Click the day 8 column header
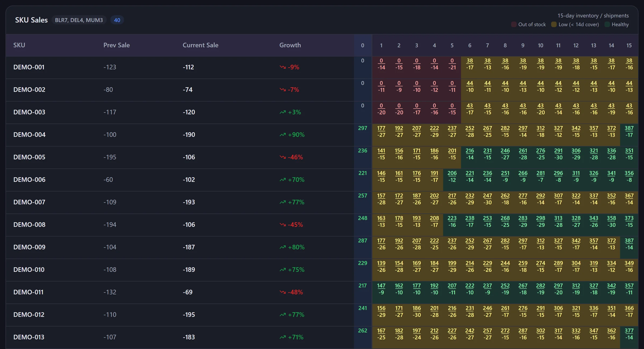 click(x=505, y=45)
